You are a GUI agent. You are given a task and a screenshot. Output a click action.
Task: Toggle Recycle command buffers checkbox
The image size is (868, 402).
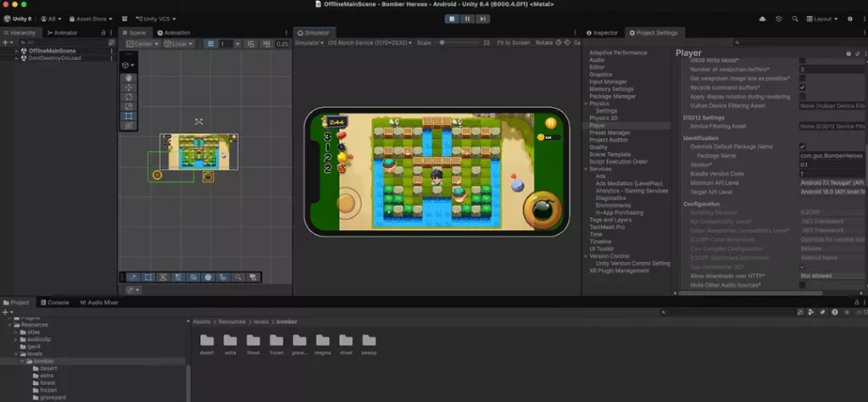(802, 87)
